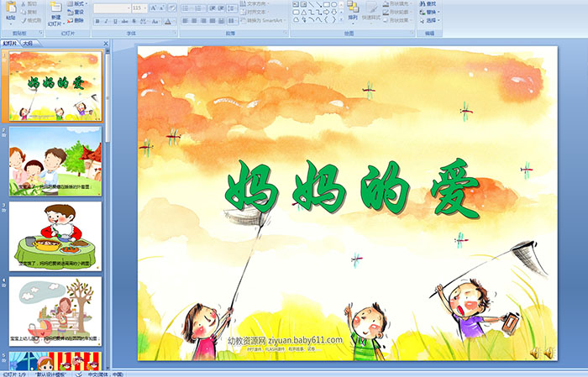Select slide 3 dining boy thumbnail
The image size is (588, 377).
pos(55,236)
